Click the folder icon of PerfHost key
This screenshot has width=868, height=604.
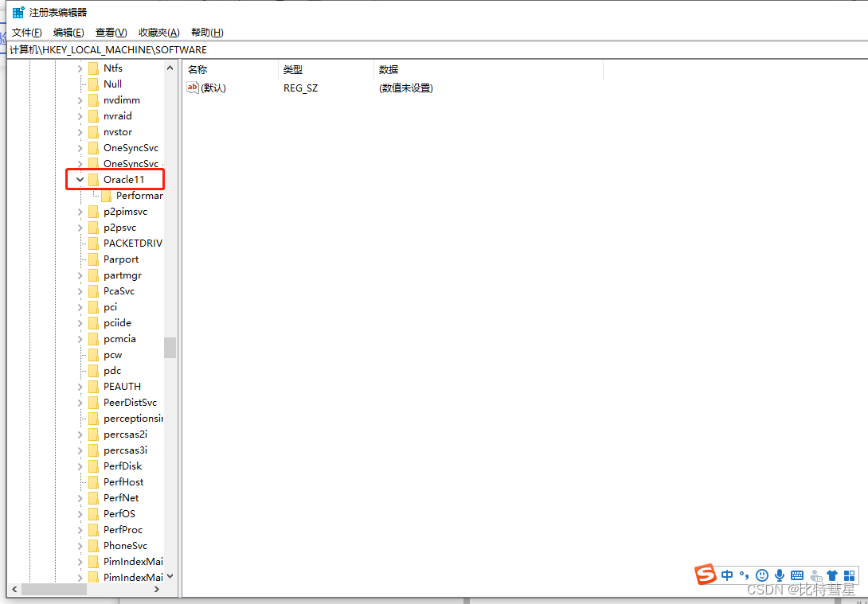[93, 482]
